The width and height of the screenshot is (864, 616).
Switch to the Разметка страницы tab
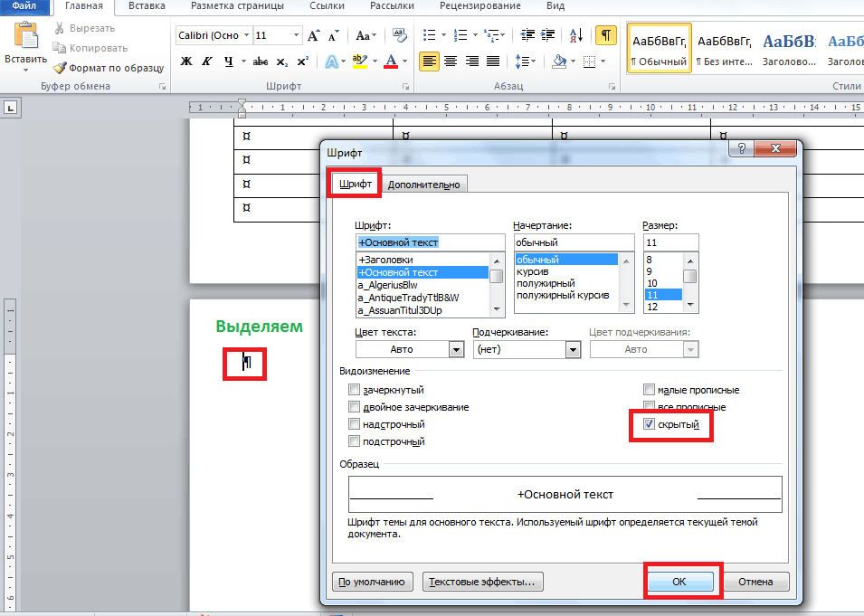[238, 6]
